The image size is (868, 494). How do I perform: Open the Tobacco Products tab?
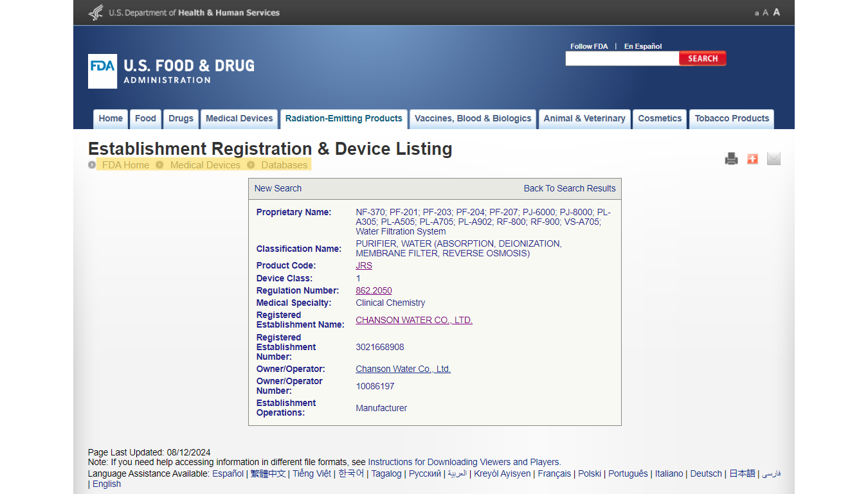pyautogui.click(x=732, y=119)
